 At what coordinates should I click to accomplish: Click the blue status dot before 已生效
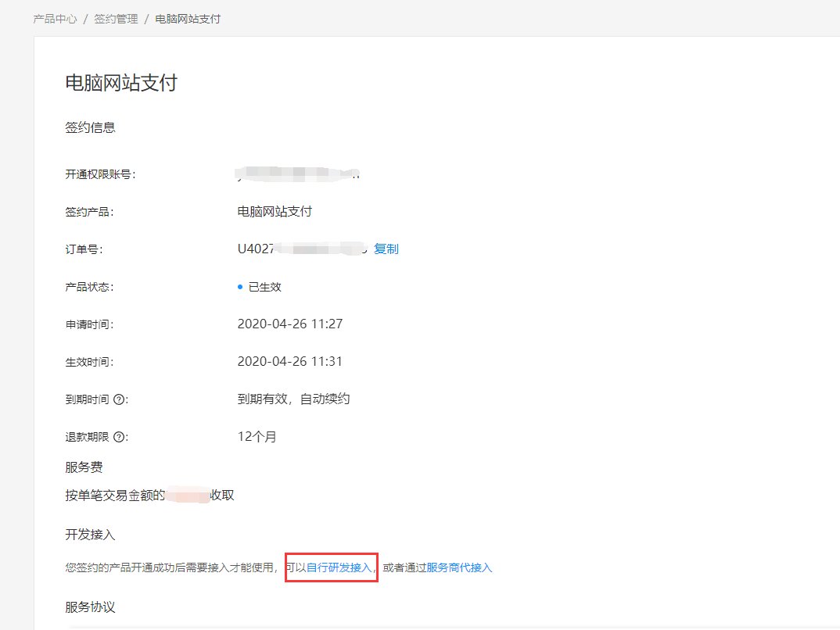click(x=240, y=287)
